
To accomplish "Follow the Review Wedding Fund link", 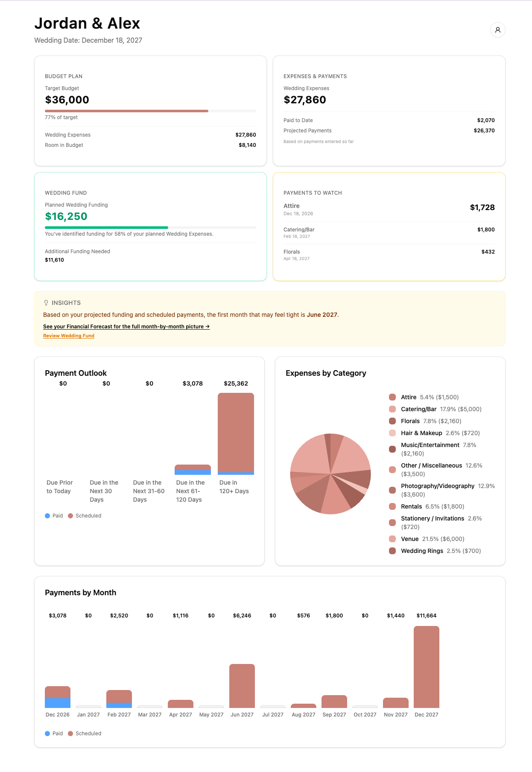I will (x=69, y=336).
